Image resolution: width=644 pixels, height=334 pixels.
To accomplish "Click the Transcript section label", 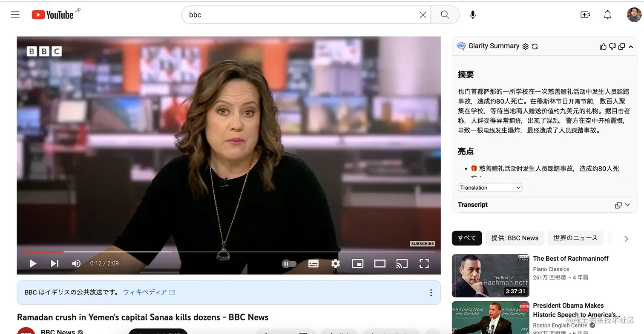I will click(x=473, y=205).
